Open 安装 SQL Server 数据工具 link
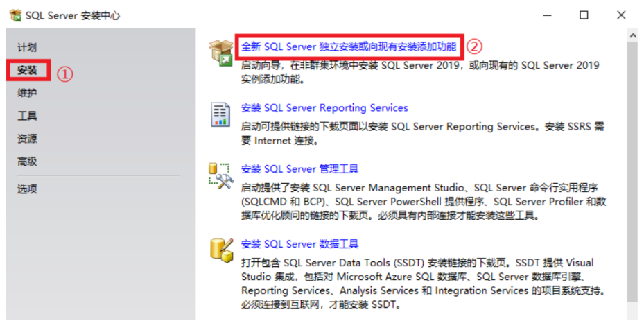The image size is (644, 321). tap(300, 244)
